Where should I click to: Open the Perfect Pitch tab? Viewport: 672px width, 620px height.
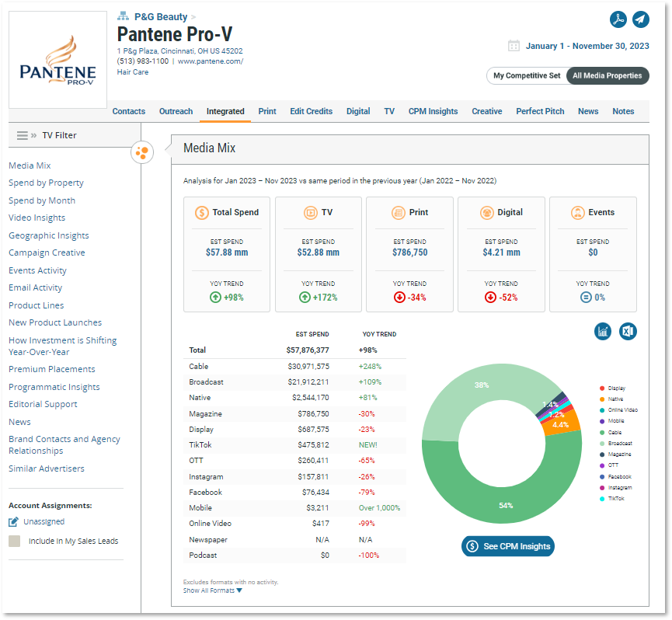point(540,111)
